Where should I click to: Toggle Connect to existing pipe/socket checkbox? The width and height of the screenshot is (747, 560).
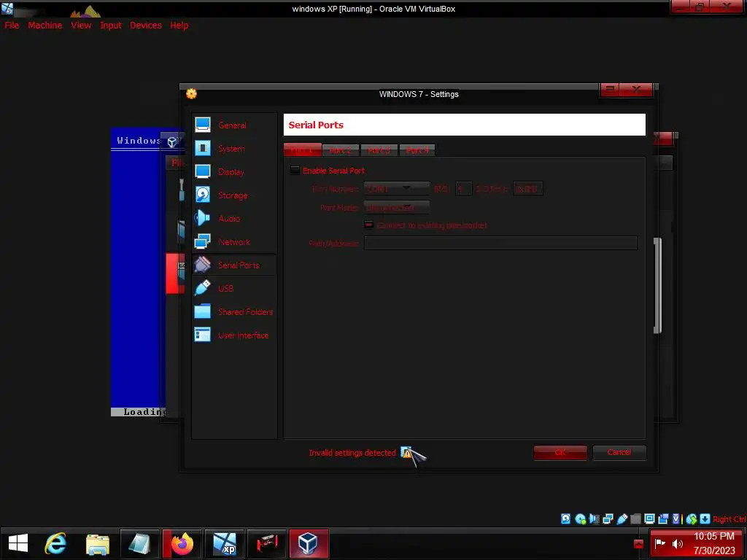(368, 225)
